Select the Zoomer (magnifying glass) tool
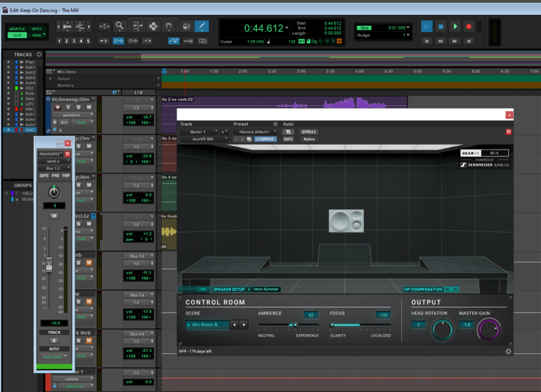The image size is (541, 392). [x=119, y=26]
